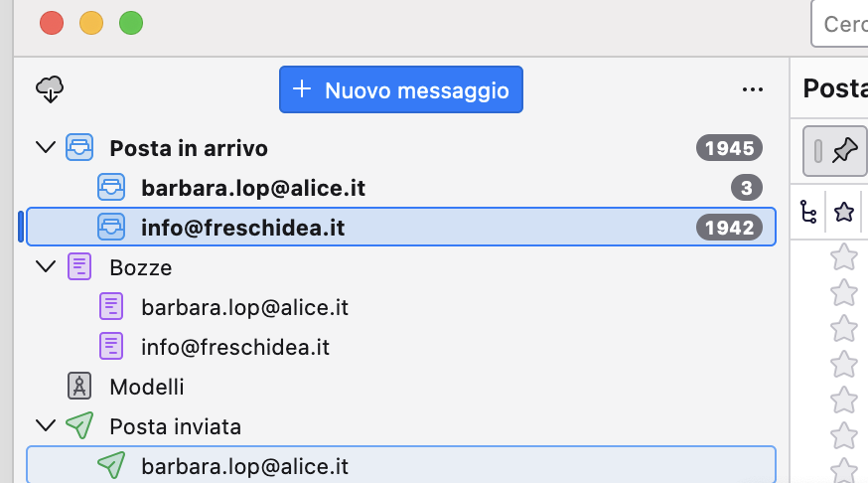Click the star column header icon
This screenshot has height=483, width=868.
coord(844,211)
